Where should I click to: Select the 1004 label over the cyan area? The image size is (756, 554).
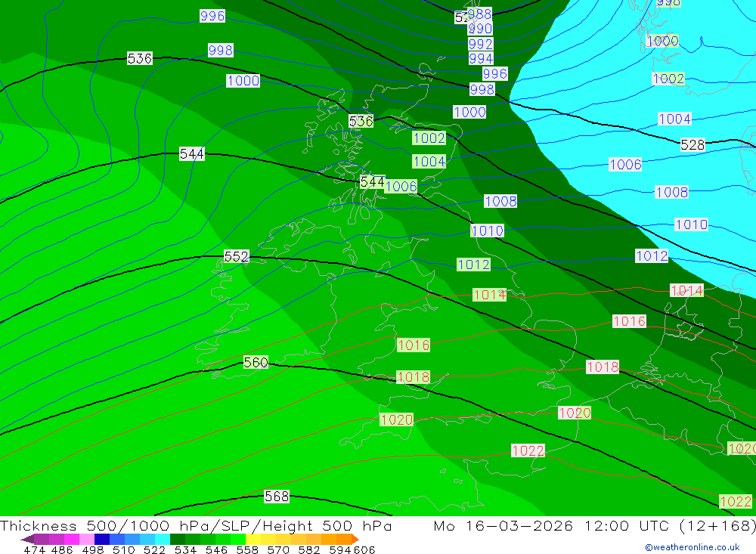tap(674, 119)
